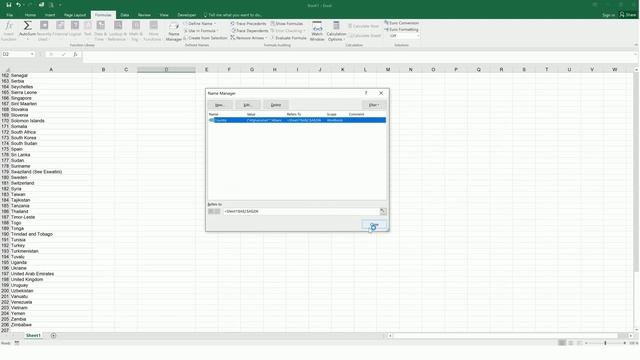This screenshot has height=360, width=640.
Task: Click Sign in at top right
Action: [x=608, y=15]
